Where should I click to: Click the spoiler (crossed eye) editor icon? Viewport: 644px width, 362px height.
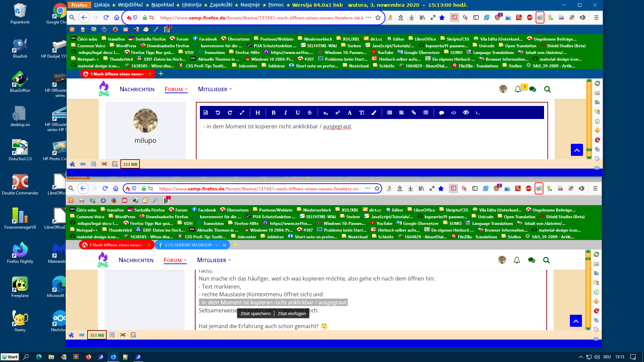click(x=466, y=113)
